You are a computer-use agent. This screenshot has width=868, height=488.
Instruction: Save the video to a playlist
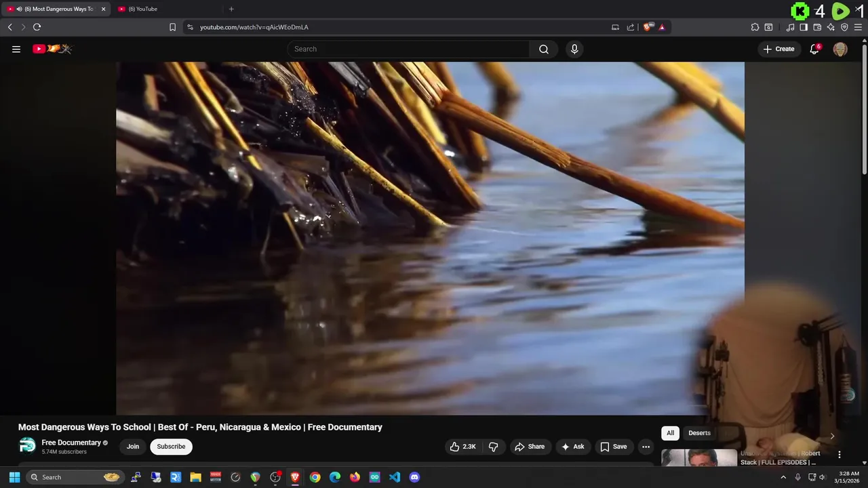coord(614,447)
